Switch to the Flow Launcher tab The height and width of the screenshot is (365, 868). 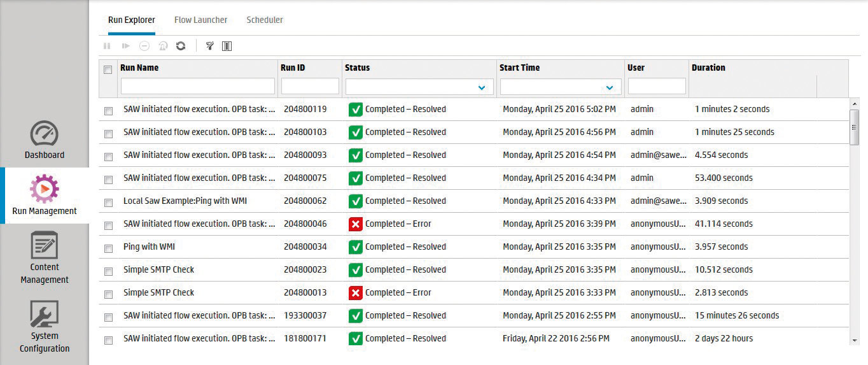coord(200,20)
